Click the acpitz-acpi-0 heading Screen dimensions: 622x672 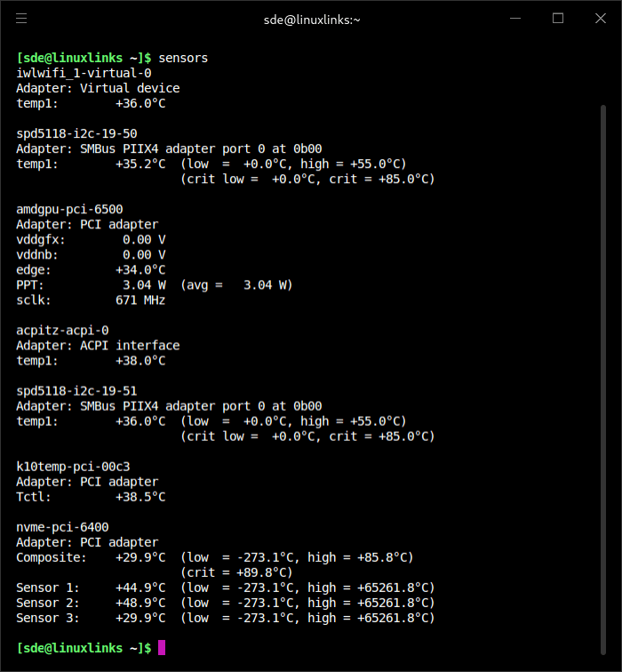(x=62, y=330)
